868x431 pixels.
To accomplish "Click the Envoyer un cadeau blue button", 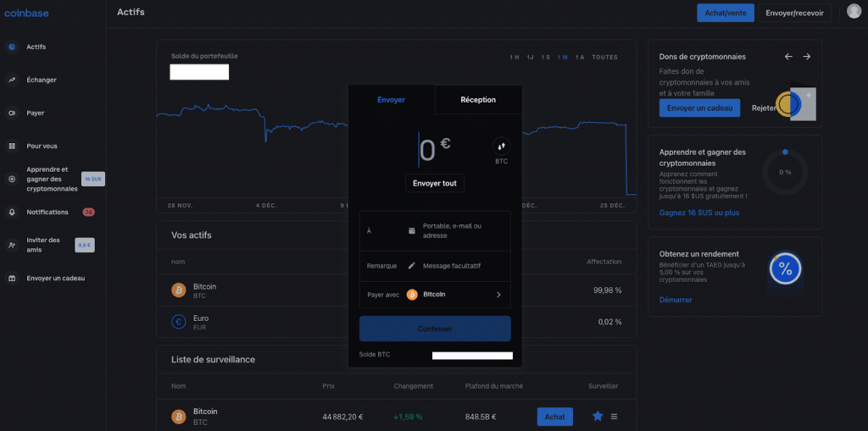I will (699, 108).
